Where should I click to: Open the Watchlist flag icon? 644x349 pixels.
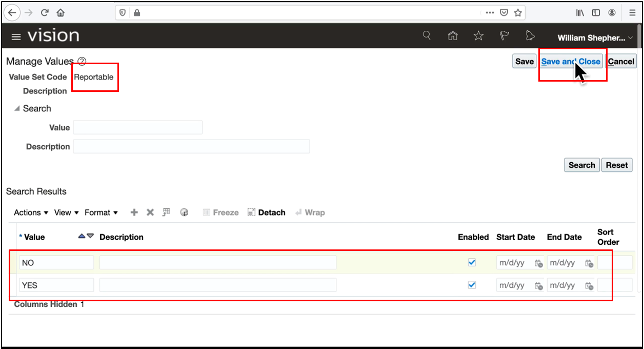[504, 35]
